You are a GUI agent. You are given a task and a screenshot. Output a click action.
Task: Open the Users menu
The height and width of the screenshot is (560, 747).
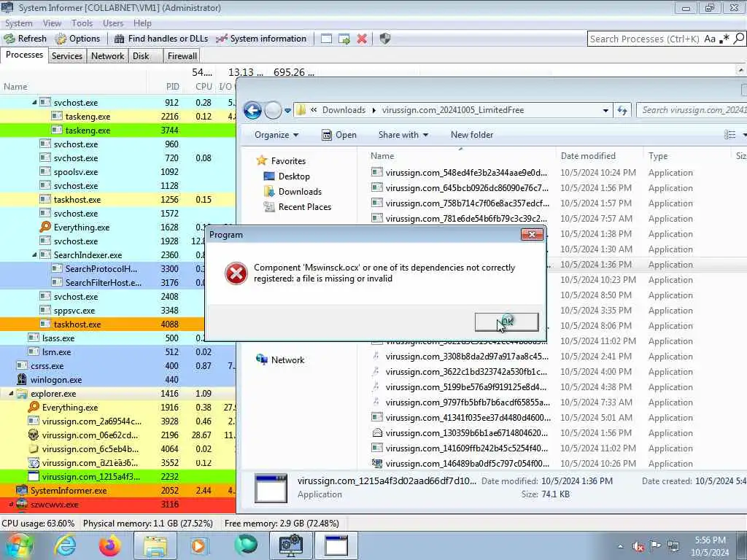[113, 23]
